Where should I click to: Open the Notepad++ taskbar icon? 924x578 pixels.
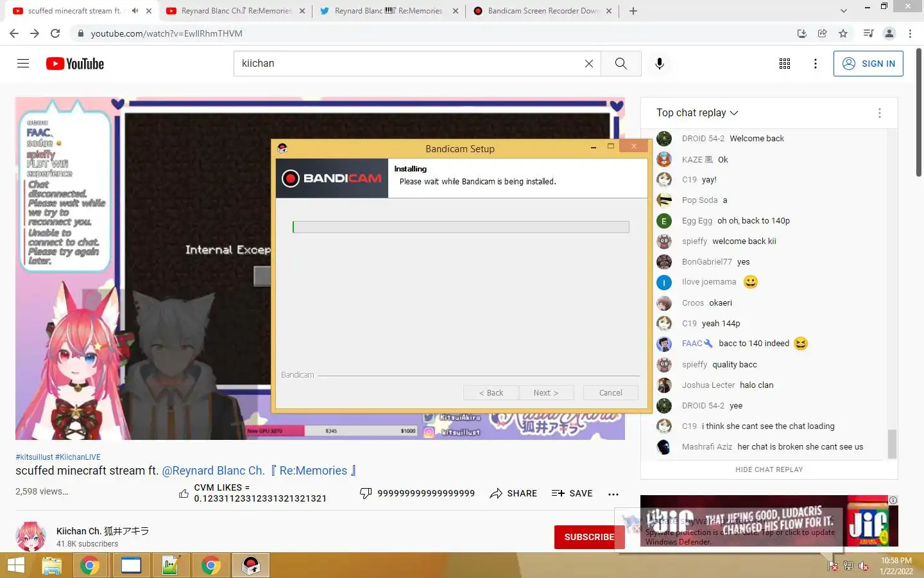(x=171, y=566)
